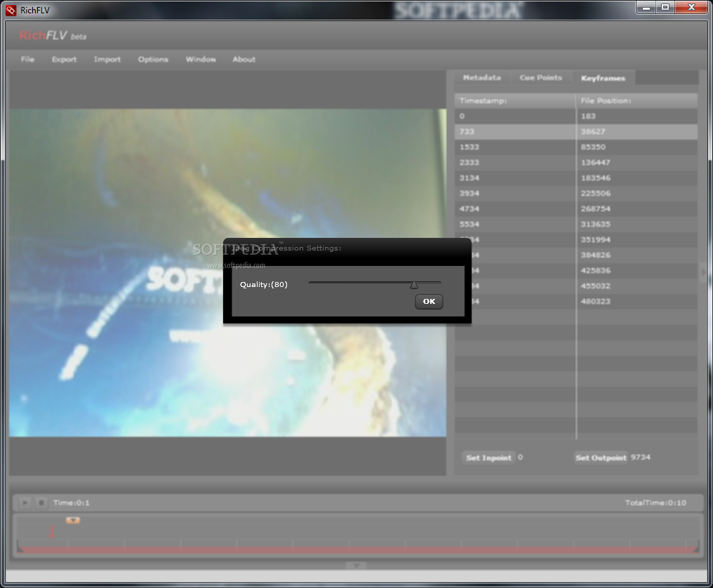Click the Timestamp column header
The image size is (713, 588).
coord(514,100)
